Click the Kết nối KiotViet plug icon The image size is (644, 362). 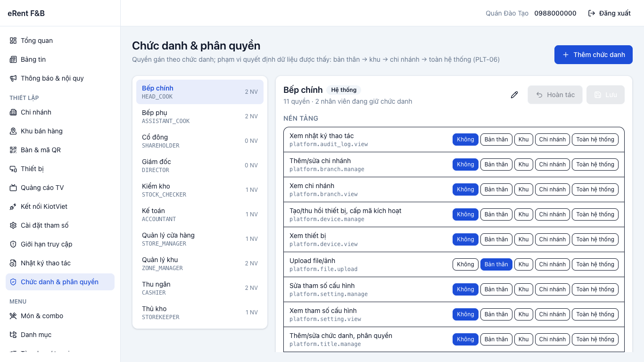point(13,206)
